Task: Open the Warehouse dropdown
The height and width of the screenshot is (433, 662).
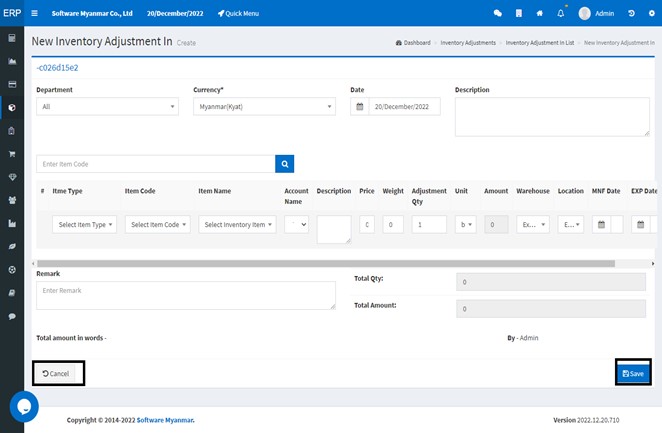Action: pyautogui.click(x=533, y=225)
